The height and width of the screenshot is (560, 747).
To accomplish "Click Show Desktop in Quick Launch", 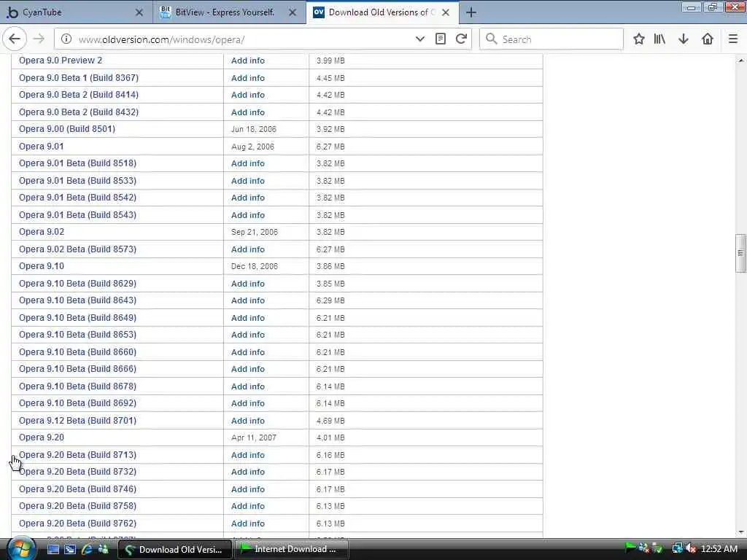I will coord(53,549).
